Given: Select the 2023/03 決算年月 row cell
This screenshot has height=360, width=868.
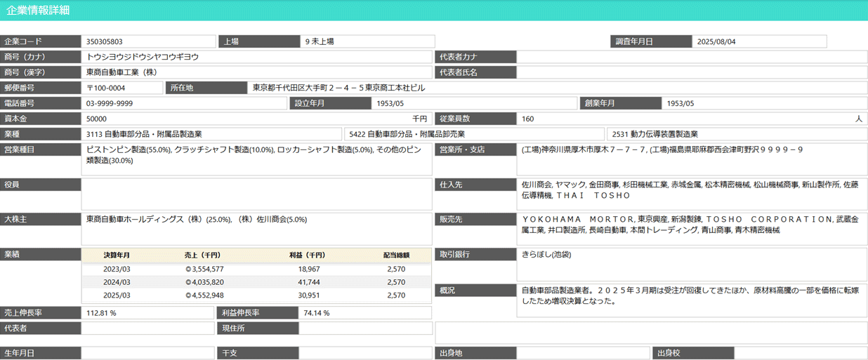Looking at the screenshot, I should [x=117, y=269].
